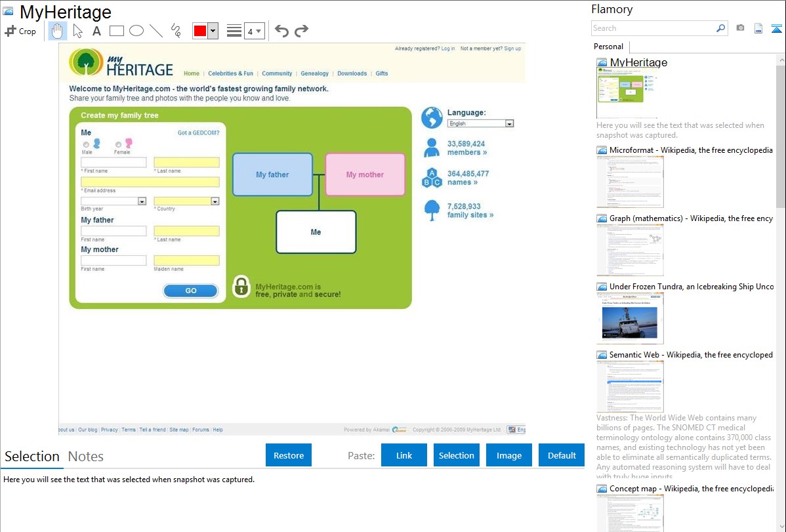Screen dimensions: 786x532
Task: Click the 364,485,477 names link
Action: coord(468,178)
